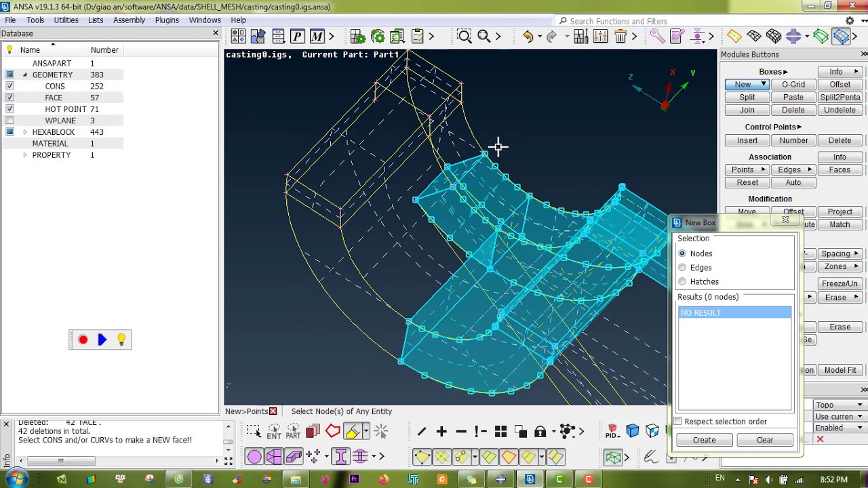Toggle HOT POINT visibility checkbox

tap(9, 109)
